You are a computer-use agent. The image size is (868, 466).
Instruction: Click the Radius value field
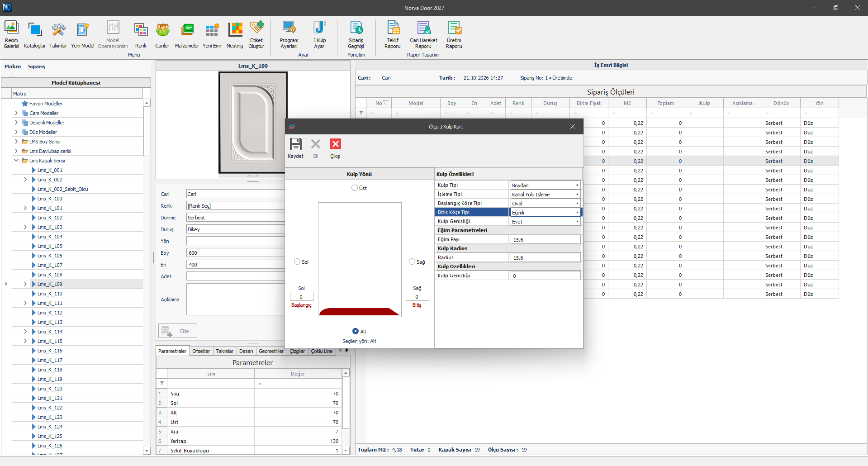pyautogui.click(x=545, y=257)
